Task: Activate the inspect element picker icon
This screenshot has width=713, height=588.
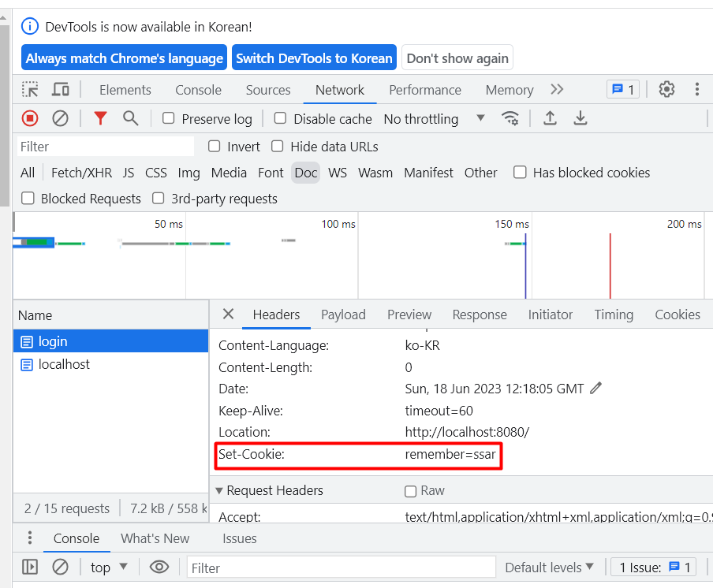Action: point(30,90)
